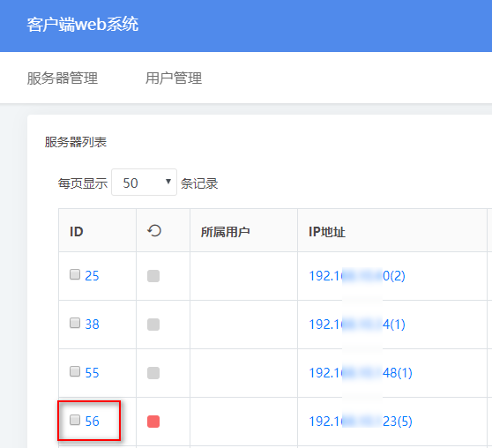
Task: Open server ID 25 link
Action: (x=92, y=276)
